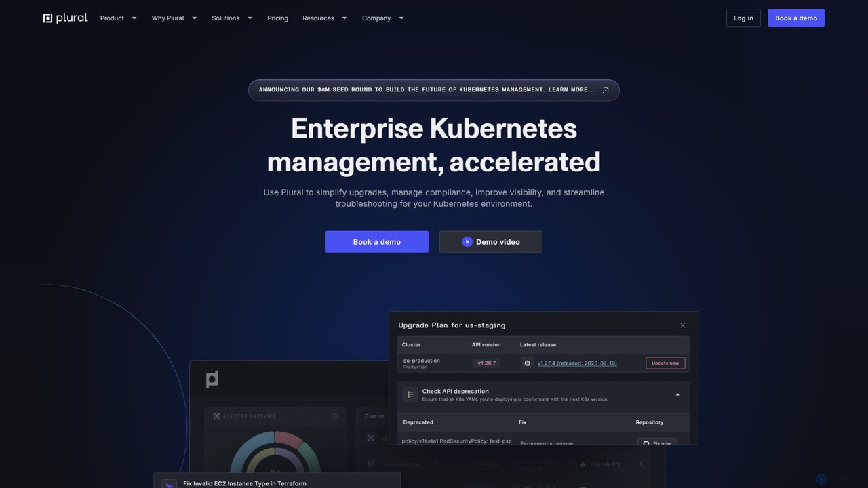
Task: Click the Update now button for eu-production
Action: (665, 363)
